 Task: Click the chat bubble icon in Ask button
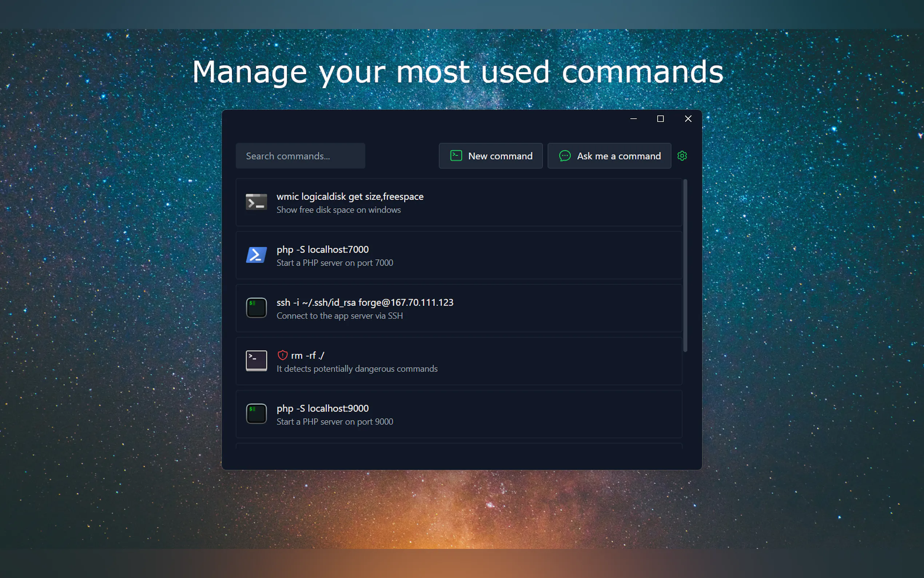pyautogui.click(x=565, y=155)
